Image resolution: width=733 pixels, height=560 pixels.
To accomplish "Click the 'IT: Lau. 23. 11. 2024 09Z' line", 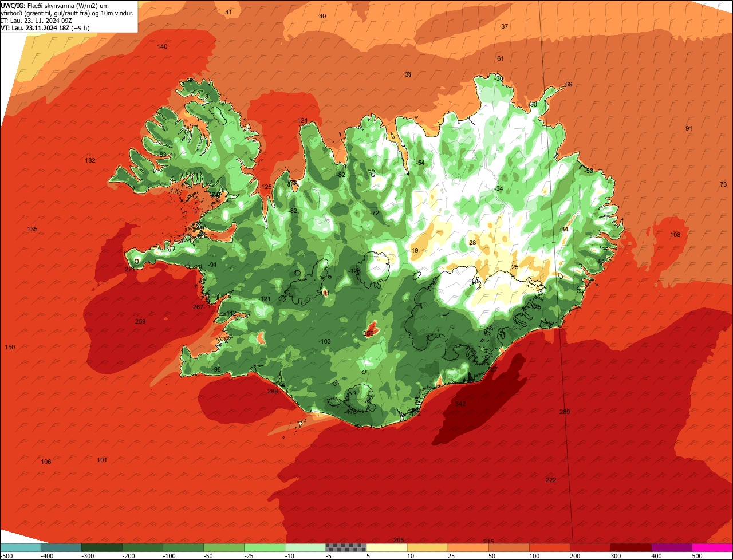I will point(36,21).
